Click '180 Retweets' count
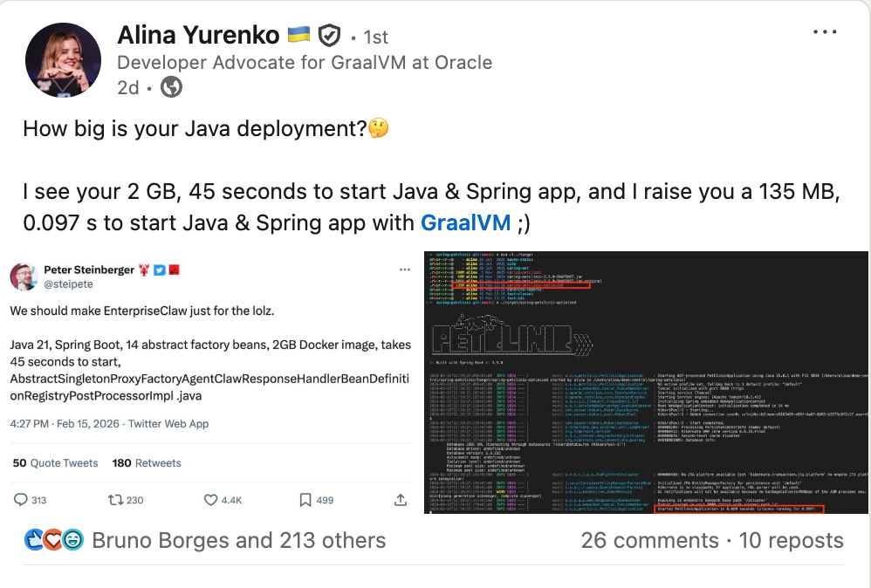The height and width of the screenshot is (588, 871). pos(147,463)
